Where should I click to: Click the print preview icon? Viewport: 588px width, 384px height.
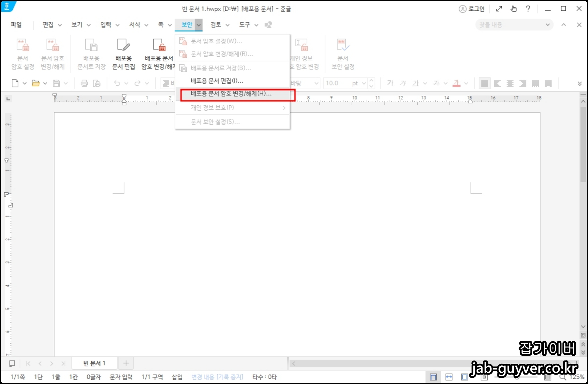coord(97,83)
